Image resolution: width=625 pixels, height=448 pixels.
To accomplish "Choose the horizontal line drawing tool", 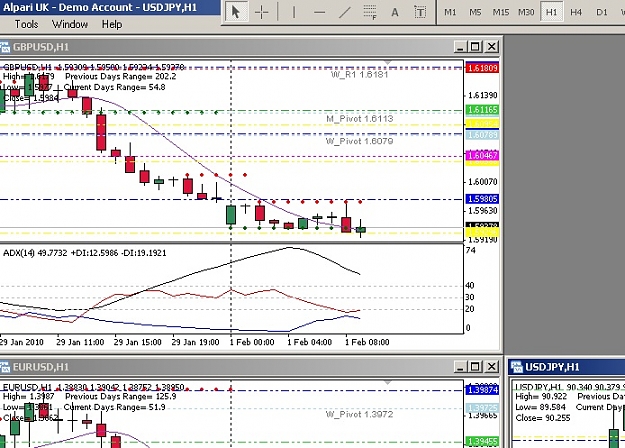I will (x=319, y=12).
